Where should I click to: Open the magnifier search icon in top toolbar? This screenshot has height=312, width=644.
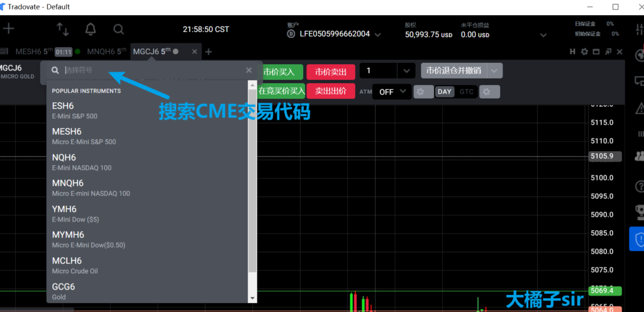click(x=118, y=29)
